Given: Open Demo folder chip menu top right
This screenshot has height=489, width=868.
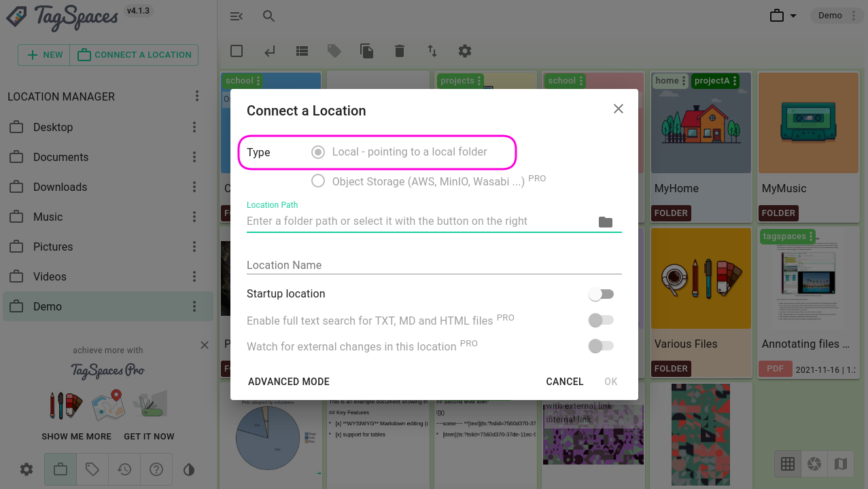Looking at the screenshot, I should click(854, 16).
